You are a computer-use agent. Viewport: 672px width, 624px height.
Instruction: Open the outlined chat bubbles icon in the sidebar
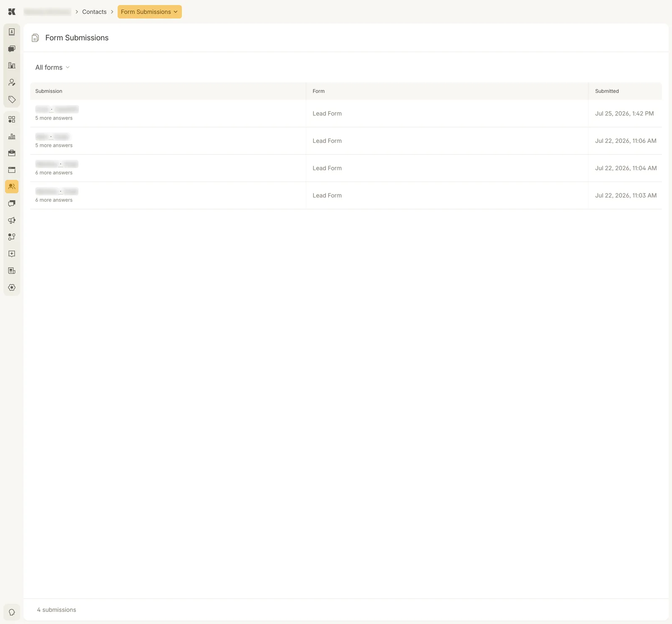(12, 203)
